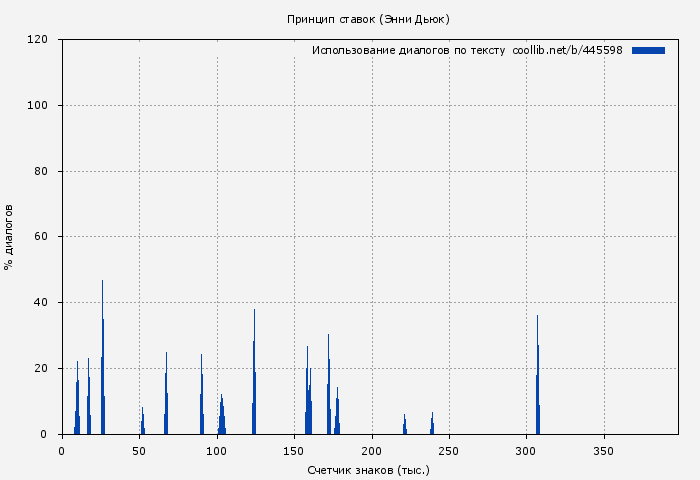Click the 100 tick label on the y-axis
The width and height of the screenshot is (700, 480).
pos(38,106)
